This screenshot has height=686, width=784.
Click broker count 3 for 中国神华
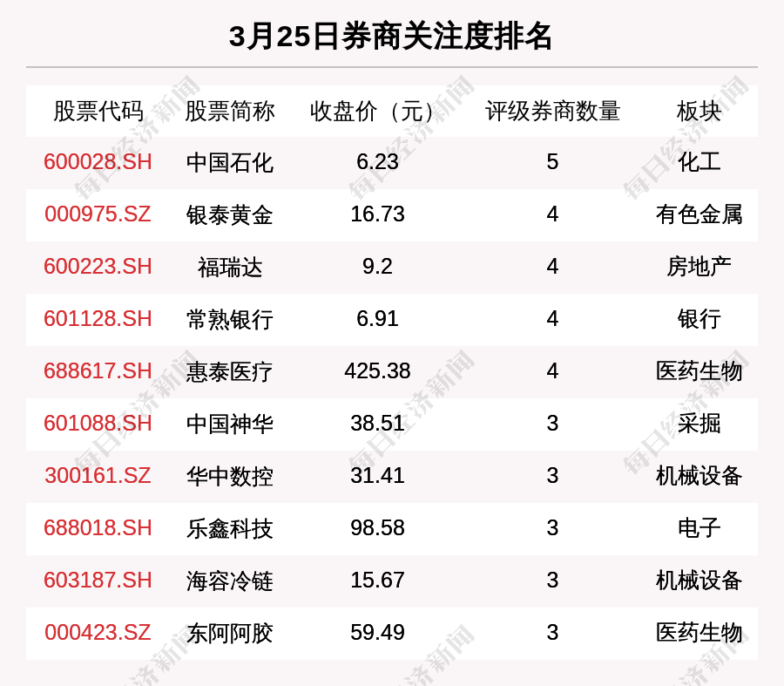[552, 424]
